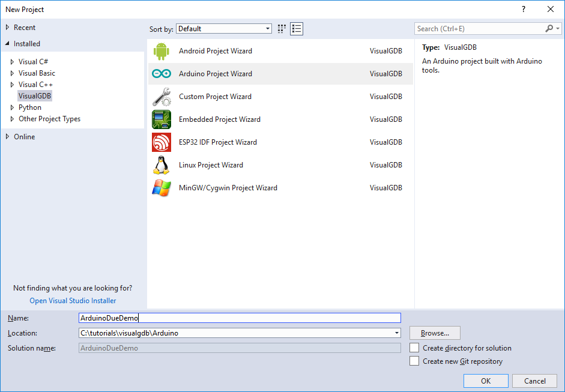
Task: Tick Create new Git repository checkbox
Action: (x=414, y=361)
